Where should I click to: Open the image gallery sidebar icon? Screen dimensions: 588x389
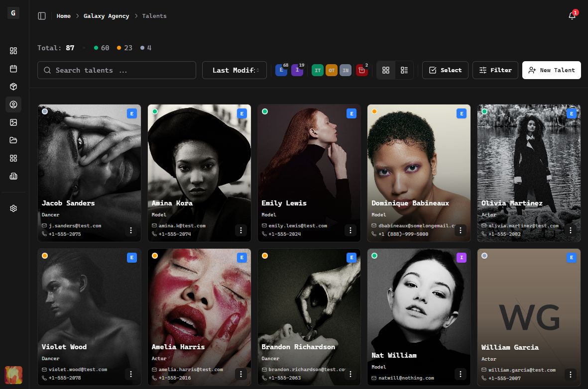pos(13,122)
